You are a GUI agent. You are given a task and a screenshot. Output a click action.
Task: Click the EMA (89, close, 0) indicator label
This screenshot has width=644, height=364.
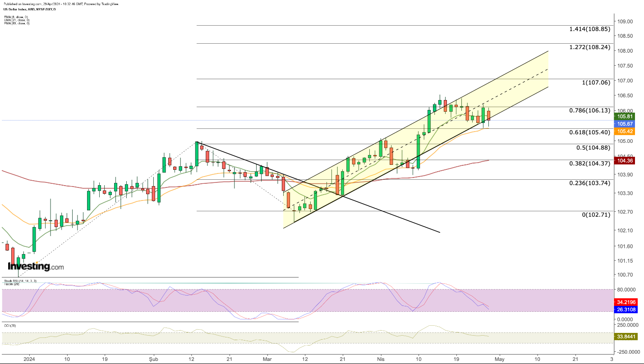pyautogui.click(x=16, y=23)
